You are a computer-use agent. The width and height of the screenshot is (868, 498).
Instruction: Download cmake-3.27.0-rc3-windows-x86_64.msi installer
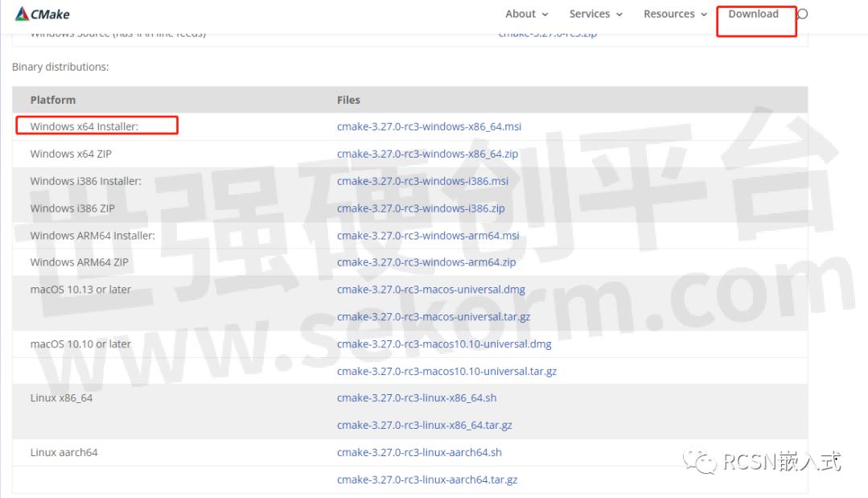[430, 126]
